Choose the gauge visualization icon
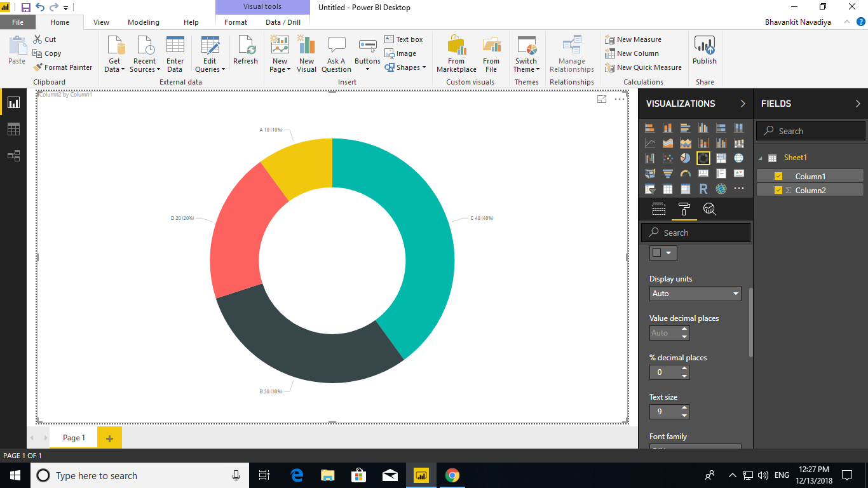The width and height of the screenshot is (868, 488). point(686,173)
